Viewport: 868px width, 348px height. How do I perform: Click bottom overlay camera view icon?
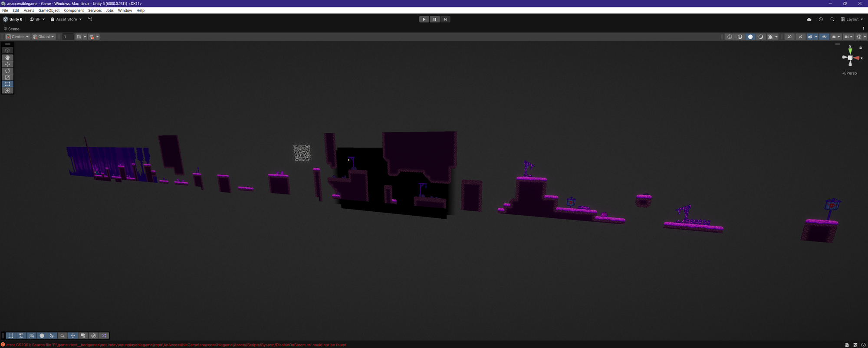coord(83,335)
